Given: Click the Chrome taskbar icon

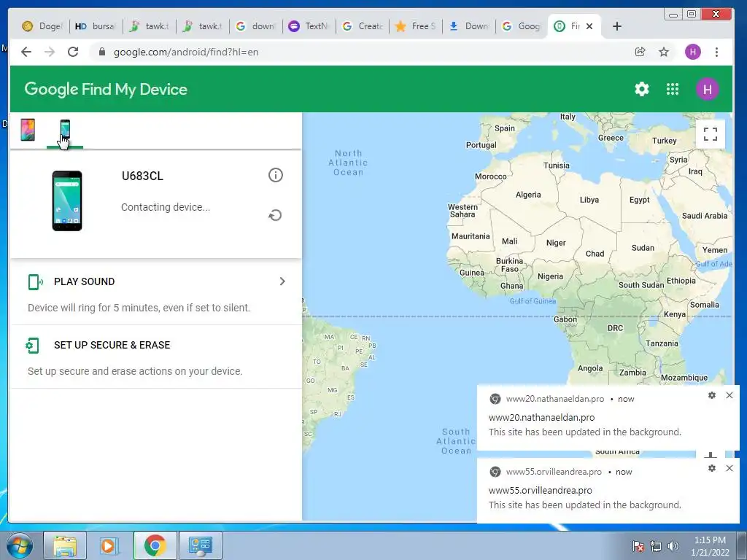Looking at the screenshot, I should click(155, 545).
